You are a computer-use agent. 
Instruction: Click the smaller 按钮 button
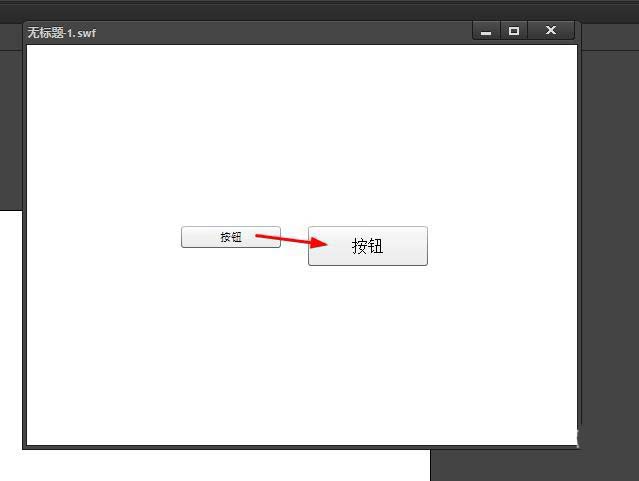(231, 237)
